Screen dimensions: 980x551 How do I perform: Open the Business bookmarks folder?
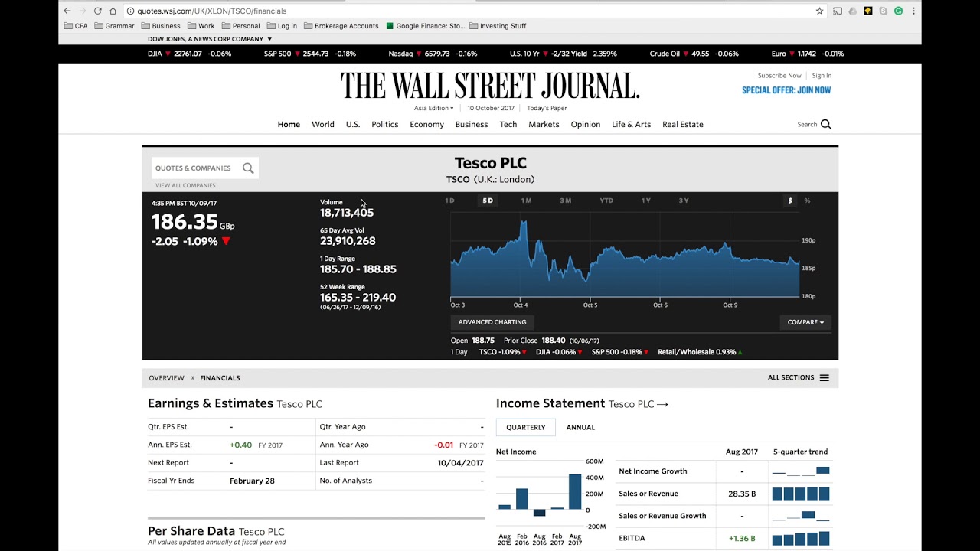click(x=161, y=26)
